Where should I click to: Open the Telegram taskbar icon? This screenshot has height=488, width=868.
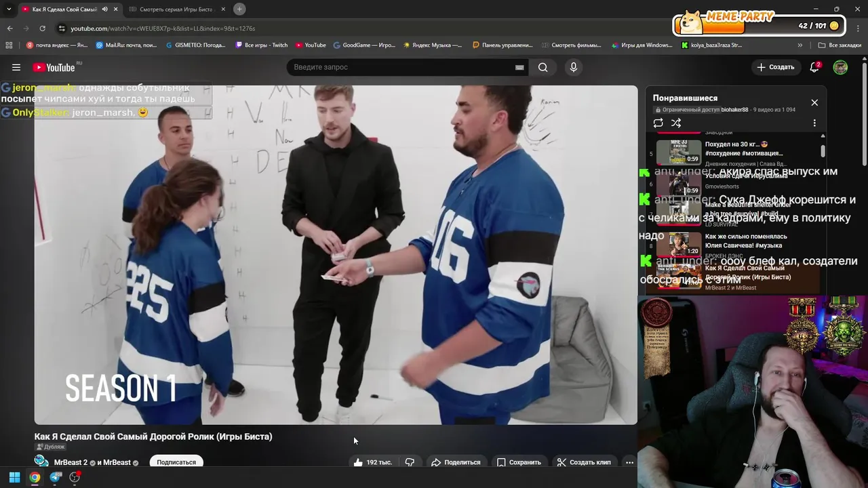pos(56,477)
